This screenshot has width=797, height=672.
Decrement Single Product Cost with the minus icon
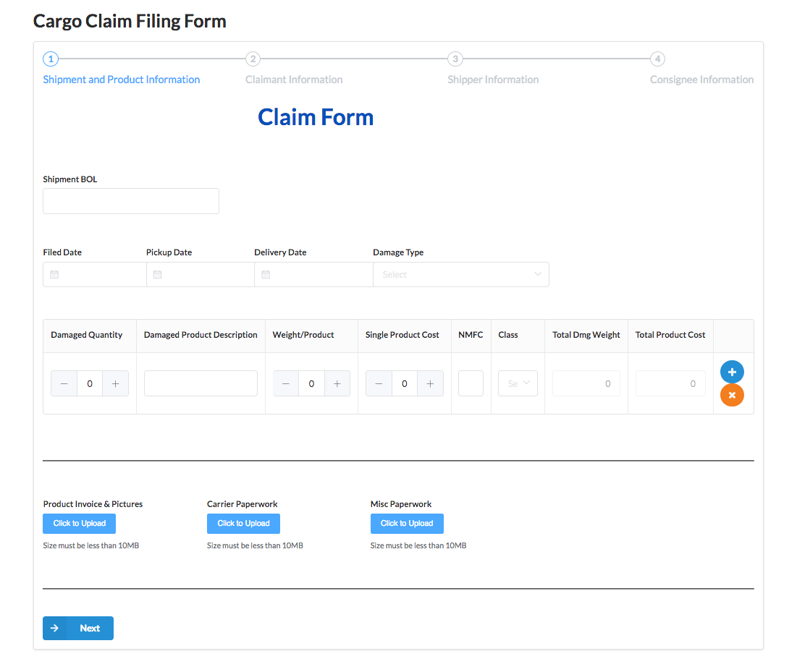pos(379,383)
